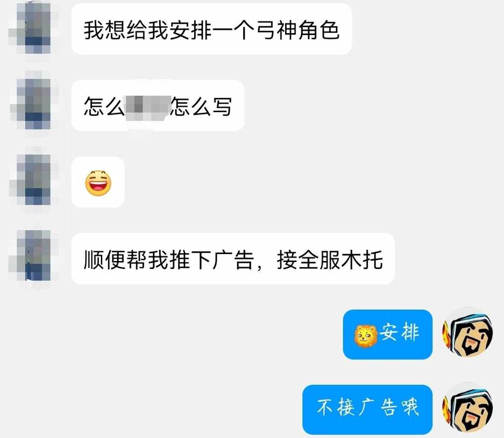Select the blue 不接广告哦 reply bubble
The width and height of the screenshot is (504, 438).
[x=368, y=409]
